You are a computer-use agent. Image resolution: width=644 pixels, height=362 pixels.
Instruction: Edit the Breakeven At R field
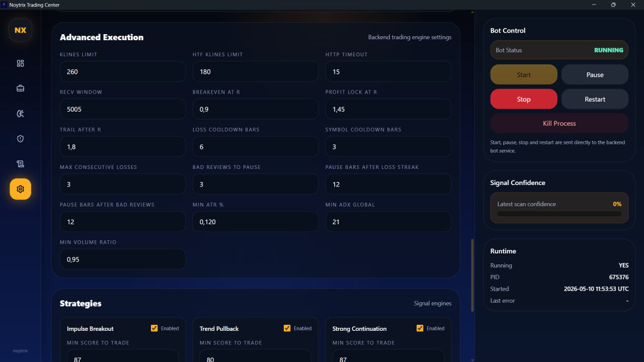click(256, 109)
